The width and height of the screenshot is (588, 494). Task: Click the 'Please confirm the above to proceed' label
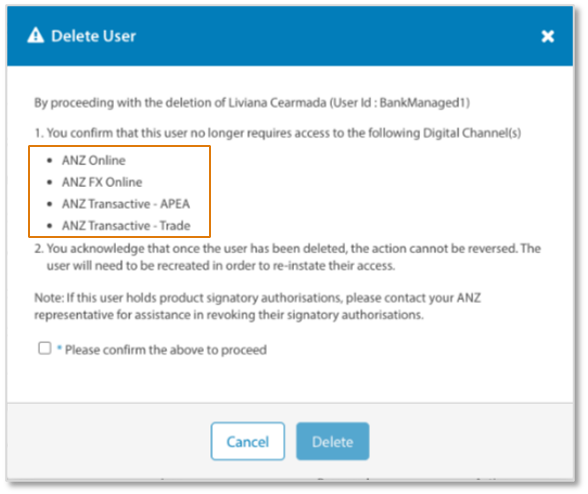[x=166, y=350]
